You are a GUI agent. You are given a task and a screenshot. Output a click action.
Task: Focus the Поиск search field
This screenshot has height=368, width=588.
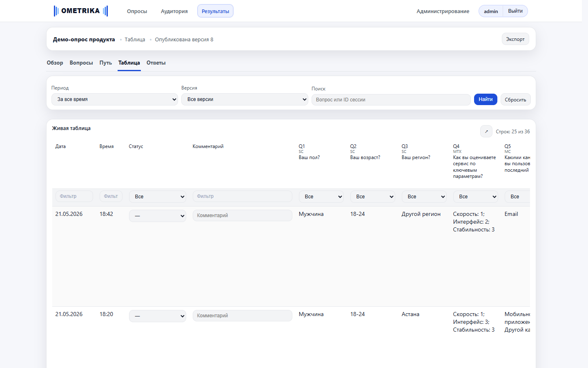tap(391, 100)
